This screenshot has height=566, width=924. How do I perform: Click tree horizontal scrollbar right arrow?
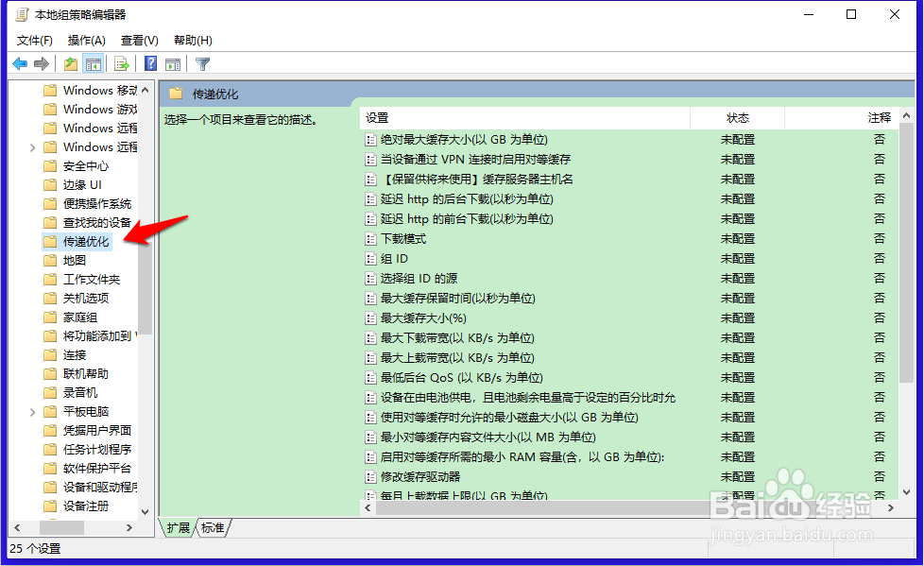pyautogui.click(x=129, y=527)
